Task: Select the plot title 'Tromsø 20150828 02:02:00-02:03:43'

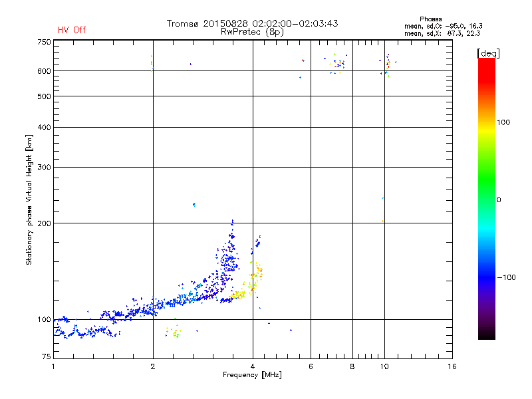Action: [252, 23]
